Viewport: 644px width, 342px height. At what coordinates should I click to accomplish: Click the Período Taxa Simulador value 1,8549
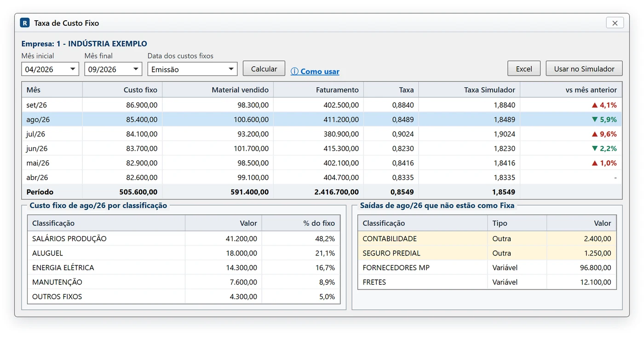504,192
